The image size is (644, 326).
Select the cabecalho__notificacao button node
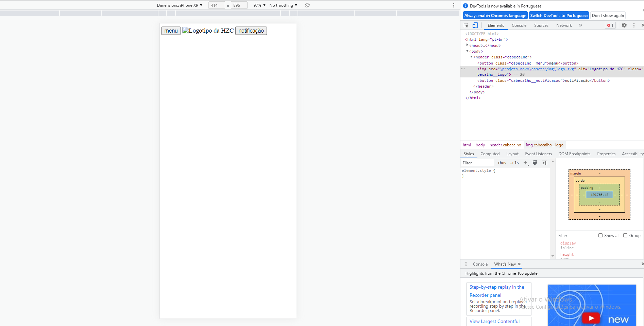(543, 80)
